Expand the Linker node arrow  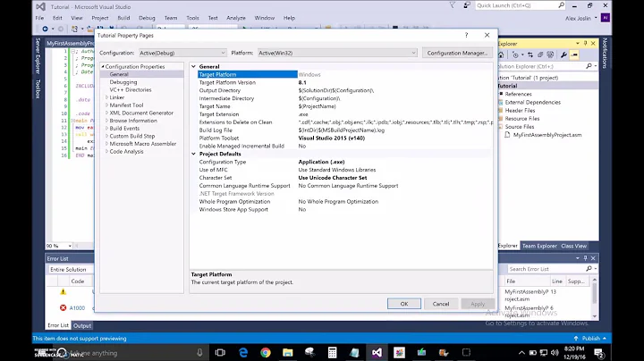pyautogui.click(x=106, y=97)
